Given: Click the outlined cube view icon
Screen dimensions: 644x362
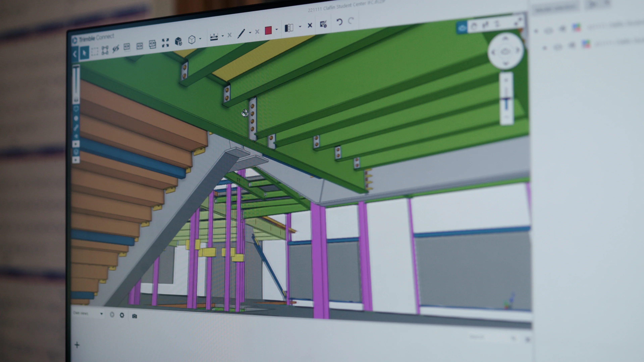Looking at the screenshot, I should click(x=192, y=40).
